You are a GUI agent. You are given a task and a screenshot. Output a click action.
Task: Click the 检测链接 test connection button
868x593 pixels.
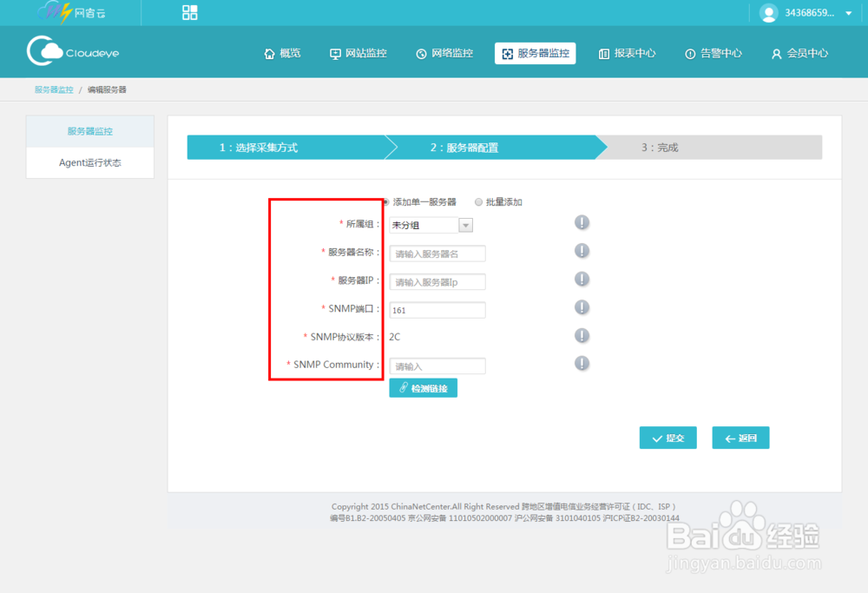coord(423,387)
